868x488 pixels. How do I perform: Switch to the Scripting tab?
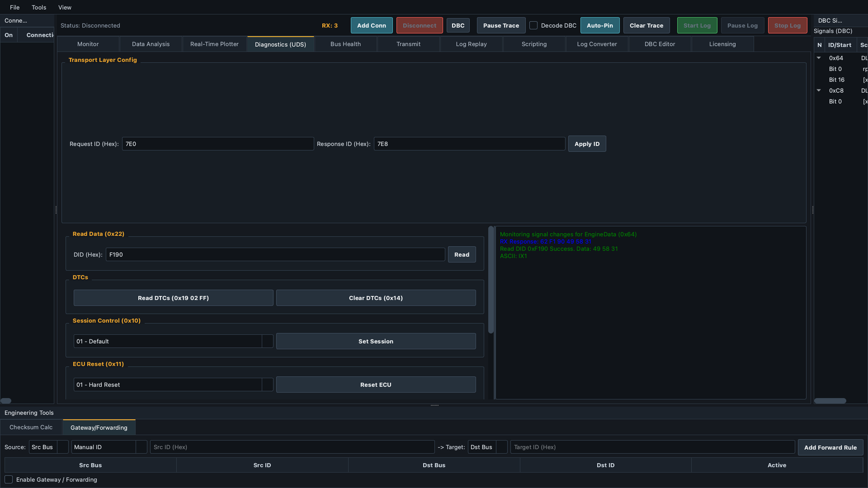(x=534, y=44)
